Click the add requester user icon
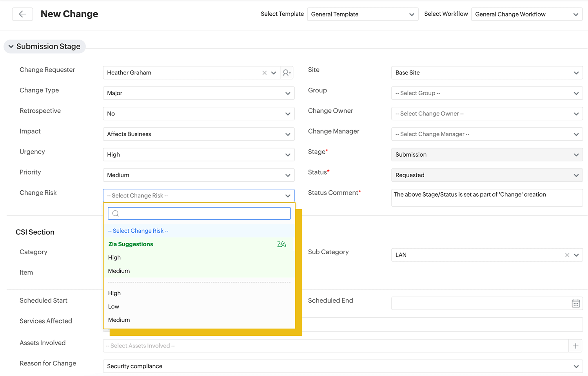 (287, 73)
